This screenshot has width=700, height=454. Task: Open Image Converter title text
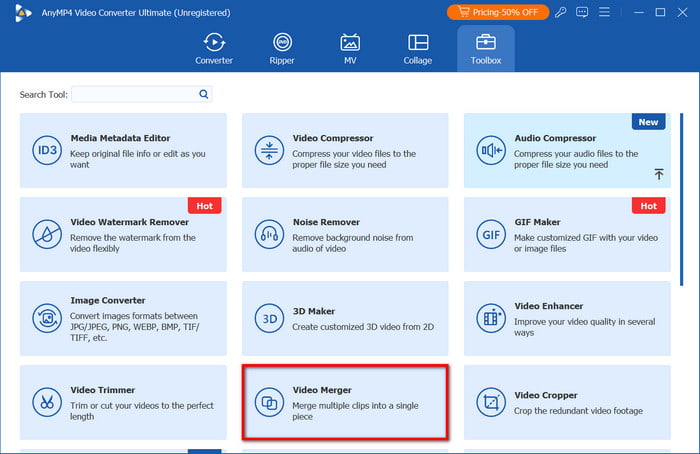[108, 300]
